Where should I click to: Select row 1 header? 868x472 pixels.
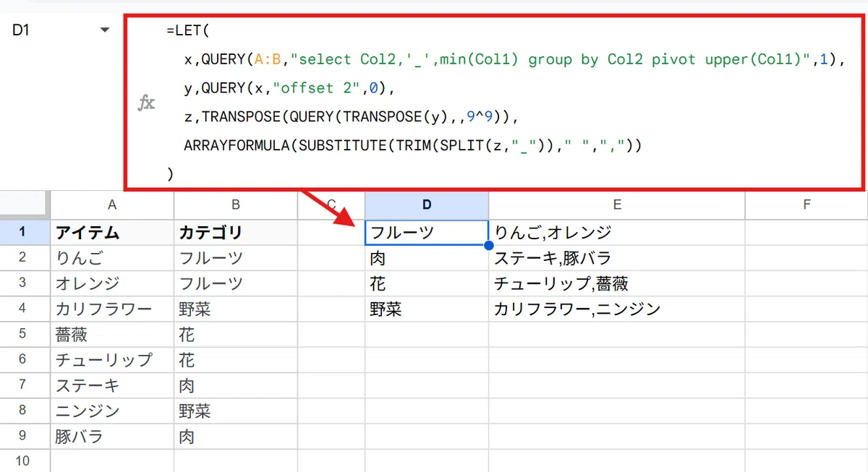point(25,232)
